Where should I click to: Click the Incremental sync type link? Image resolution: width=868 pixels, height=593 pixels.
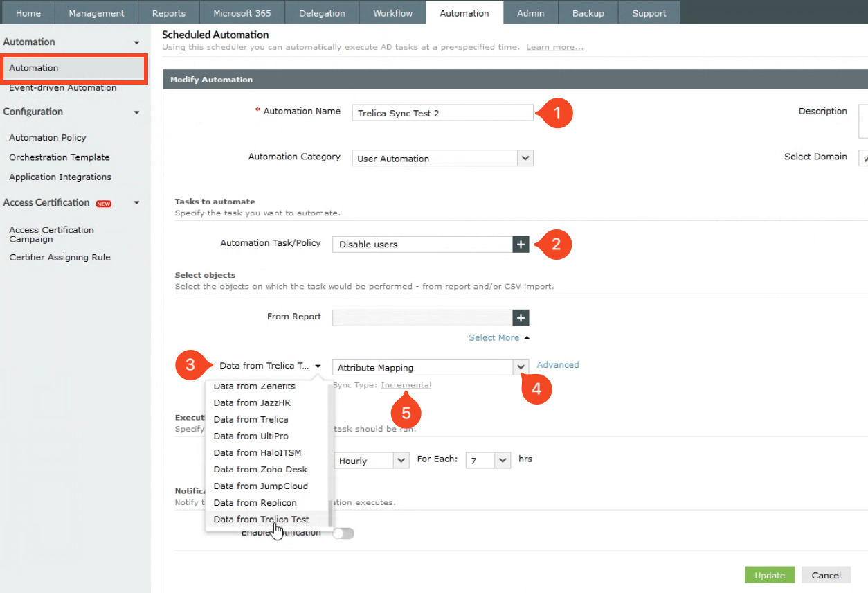coord(406,385)
